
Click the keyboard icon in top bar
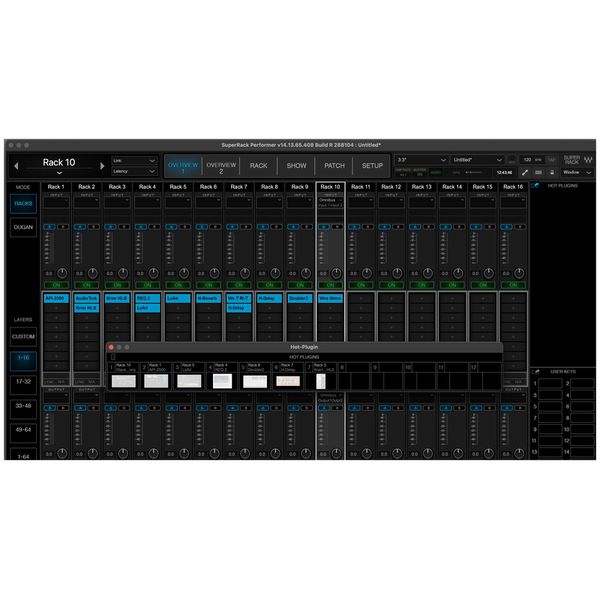pyautogui.click(x=538, y=173)
